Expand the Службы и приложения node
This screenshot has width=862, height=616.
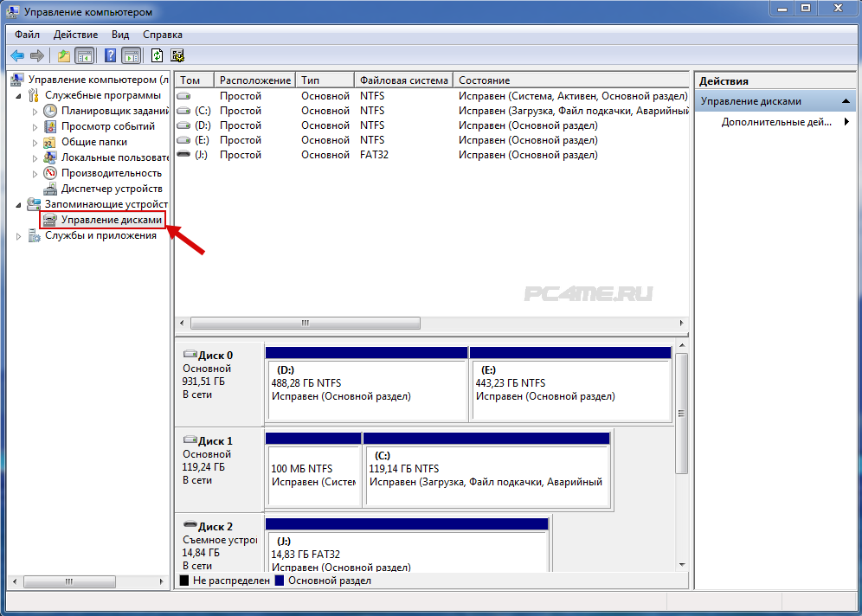click(x=19, y=236)
